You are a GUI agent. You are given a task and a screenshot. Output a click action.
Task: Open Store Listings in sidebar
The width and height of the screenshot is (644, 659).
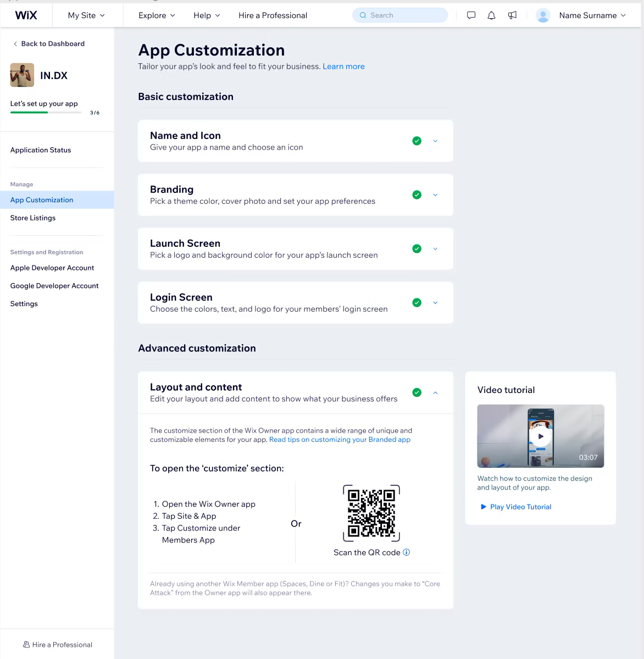tap(33, 218)
